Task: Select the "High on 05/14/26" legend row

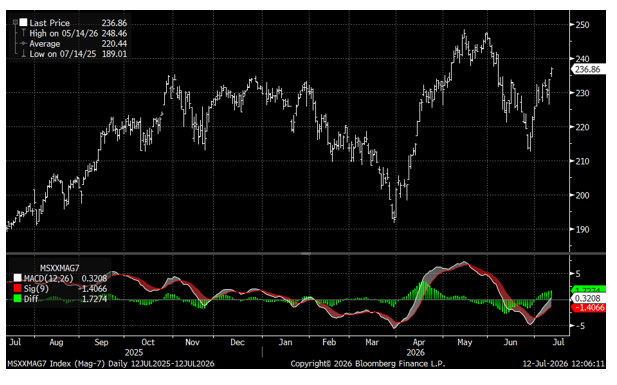Action: pyautogui.click(x=63, y=33)
